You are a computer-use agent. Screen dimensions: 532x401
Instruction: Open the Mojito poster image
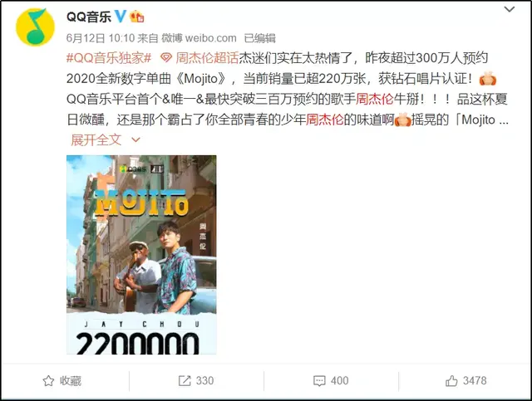tap(141, 255)
